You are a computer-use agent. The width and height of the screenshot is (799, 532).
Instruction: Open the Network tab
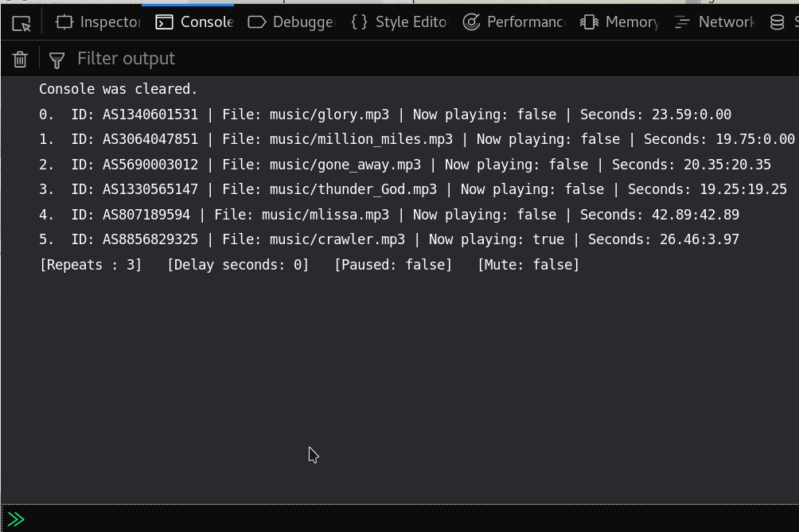point(714,22)
